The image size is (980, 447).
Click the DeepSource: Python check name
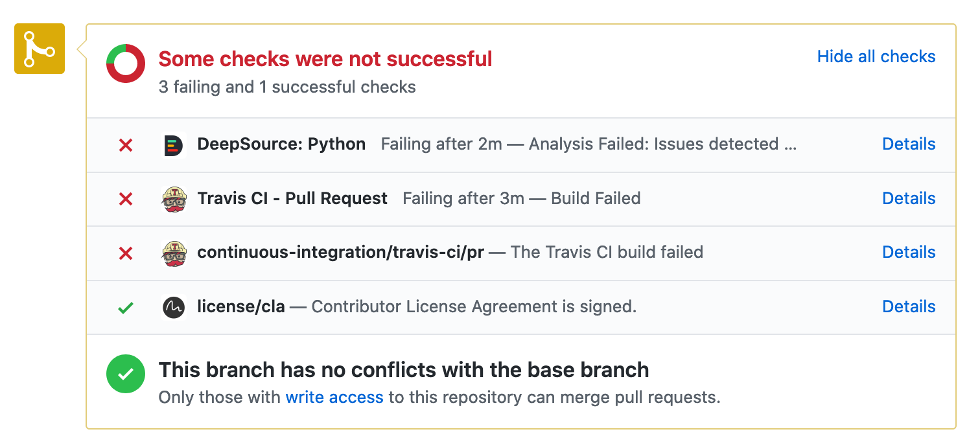point(281,144)
